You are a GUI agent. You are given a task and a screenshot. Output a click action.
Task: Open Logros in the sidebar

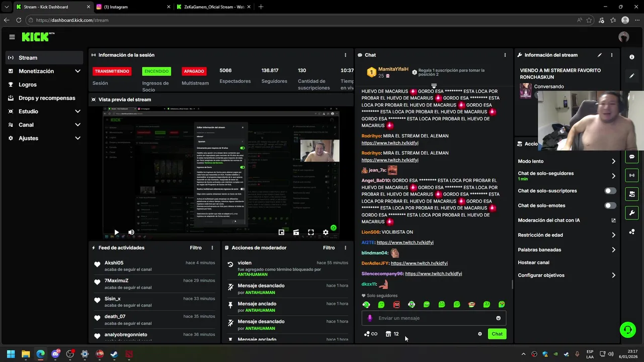pos(44,85)
